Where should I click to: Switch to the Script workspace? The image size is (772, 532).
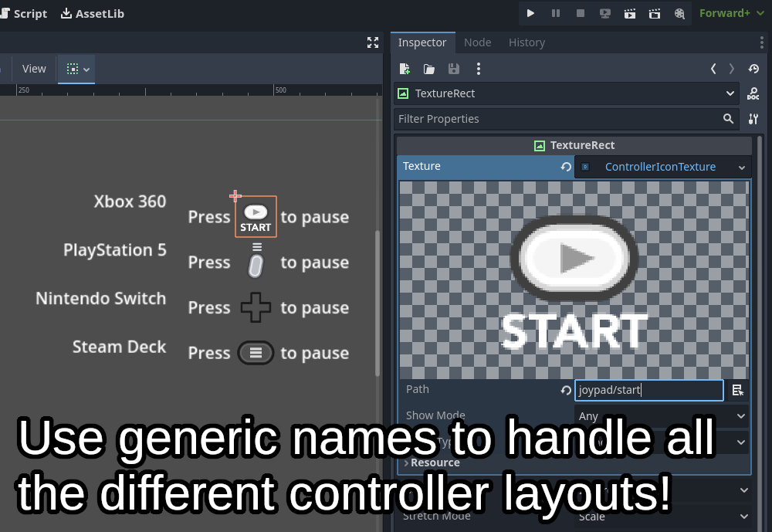pos(24,13)
